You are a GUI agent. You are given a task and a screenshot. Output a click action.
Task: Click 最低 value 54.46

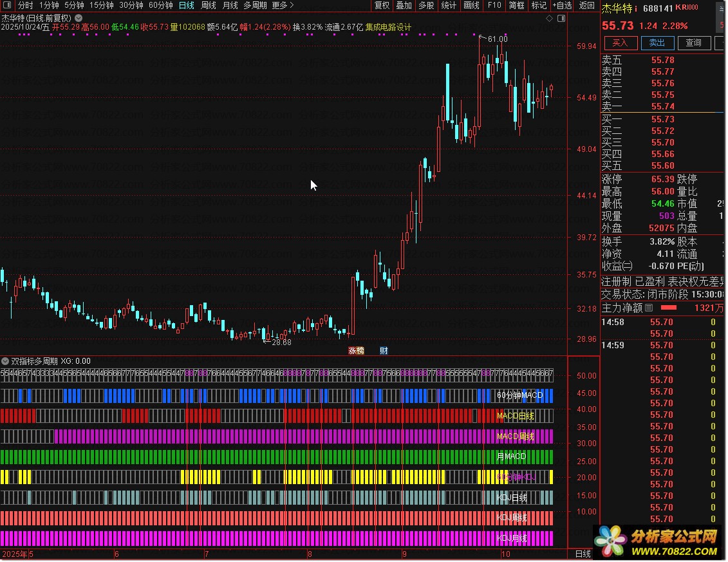click(662, 203)
